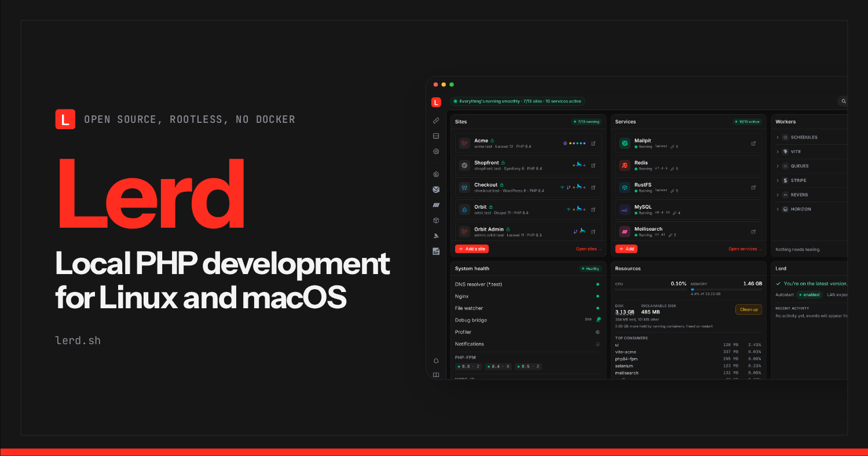Follow the Open services link

(746, 249)
